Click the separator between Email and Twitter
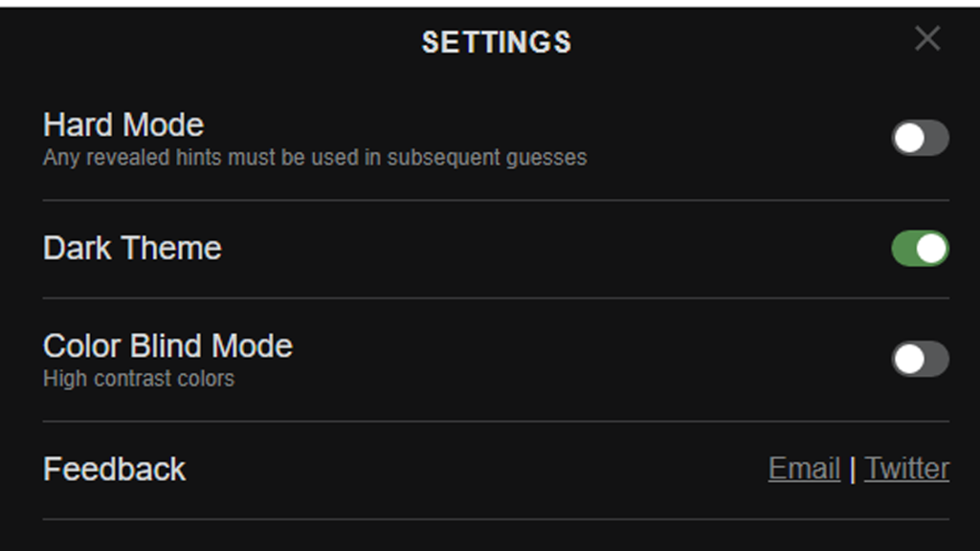This screenshot has height=551, width=980. (851, 469)
